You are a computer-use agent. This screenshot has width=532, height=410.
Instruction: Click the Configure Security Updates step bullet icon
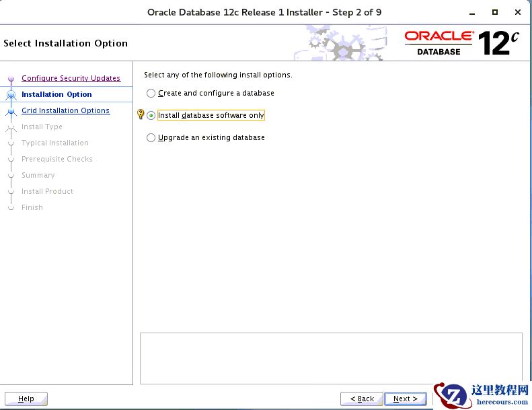pos(11,79)
